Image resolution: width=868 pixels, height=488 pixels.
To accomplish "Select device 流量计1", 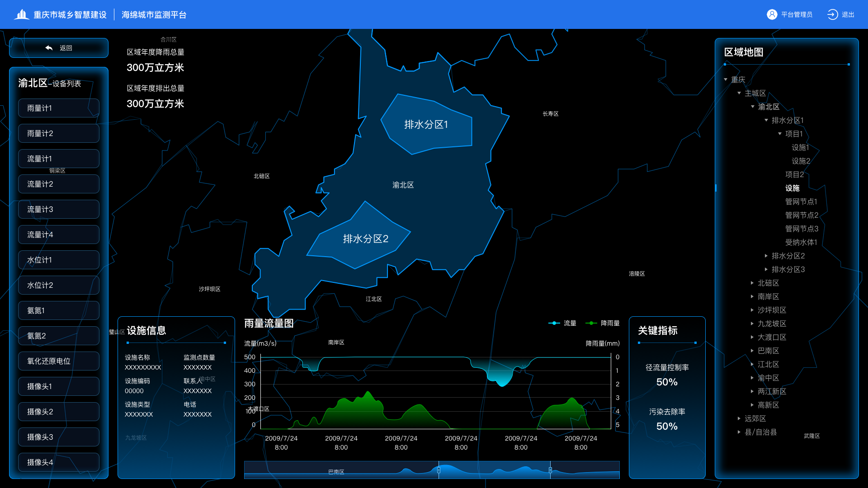I will pyautogui.click(x=59, y=159).
